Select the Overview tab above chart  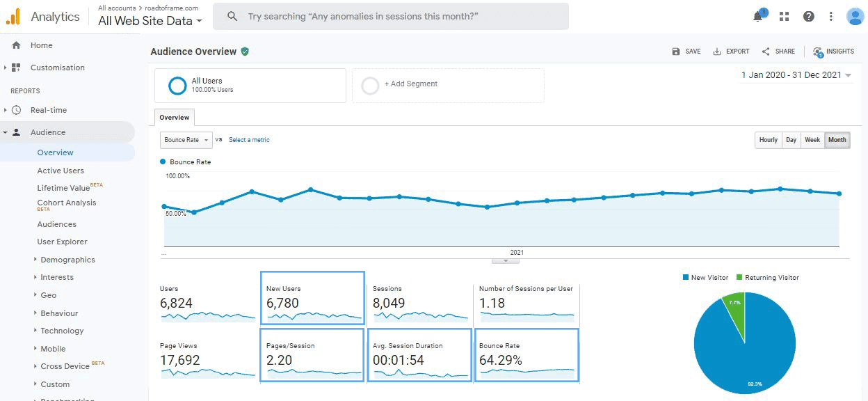click(x=174, y=118)
